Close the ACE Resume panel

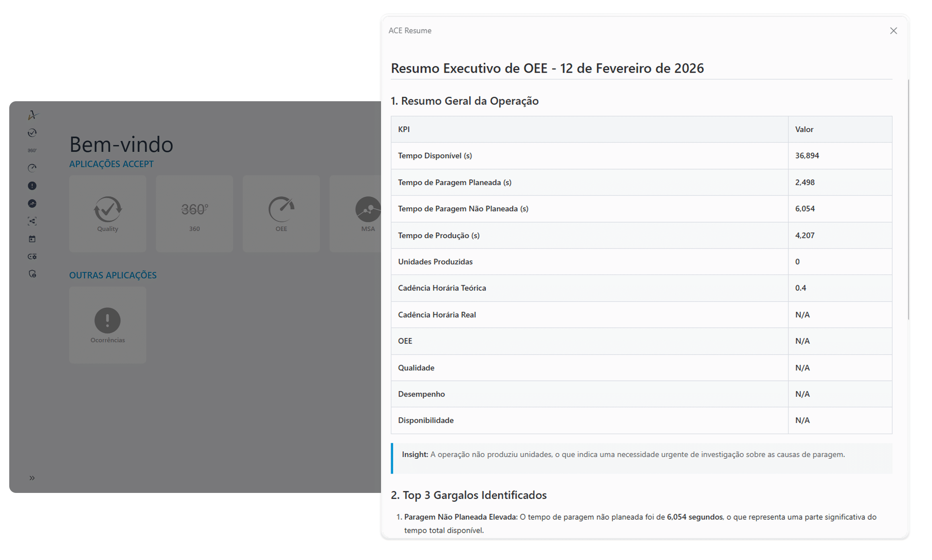pyautogui.click(x=893, y=31)
